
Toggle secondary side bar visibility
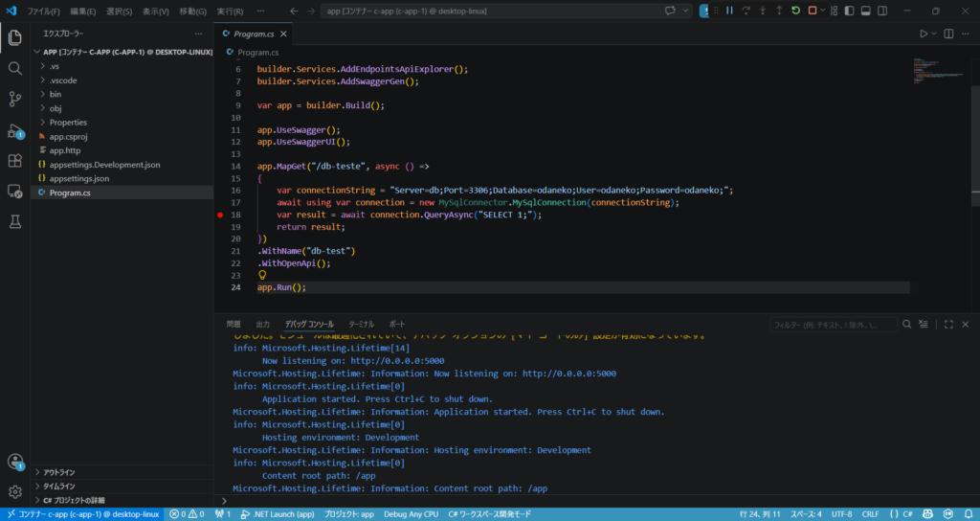[x=882, y=11]
